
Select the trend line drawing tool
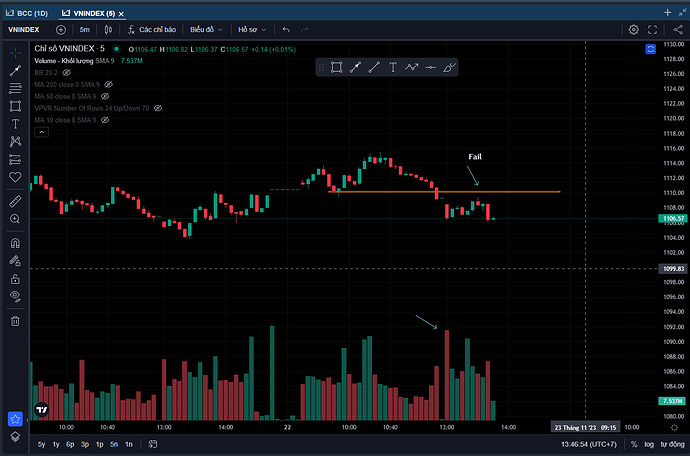pyautogui.click(x=15, y=70)
